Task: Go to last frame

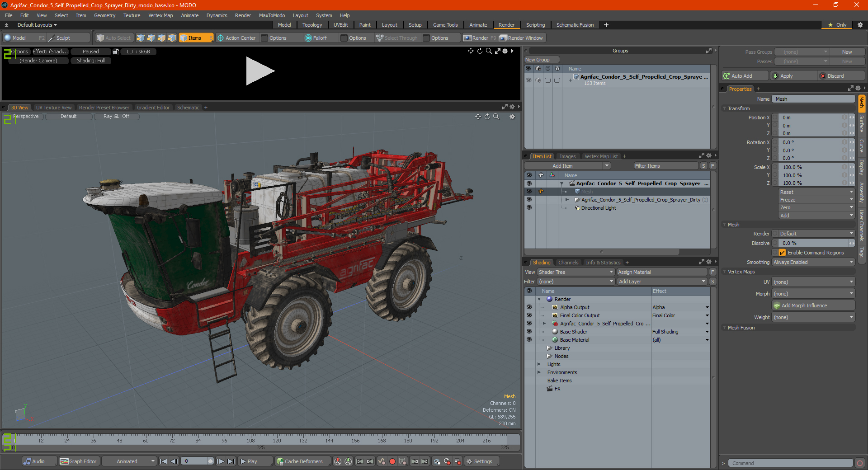Action: (x=231, y=461)
